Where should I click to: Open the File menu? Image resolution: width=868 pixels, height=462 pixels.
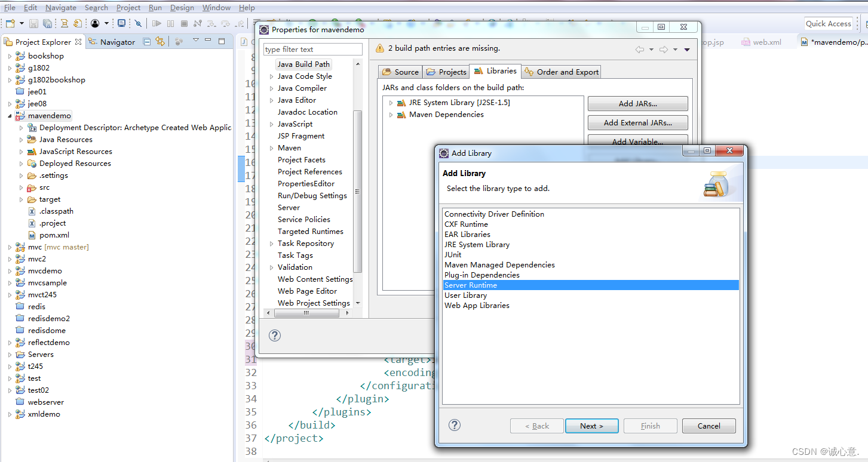coord(10,7)
